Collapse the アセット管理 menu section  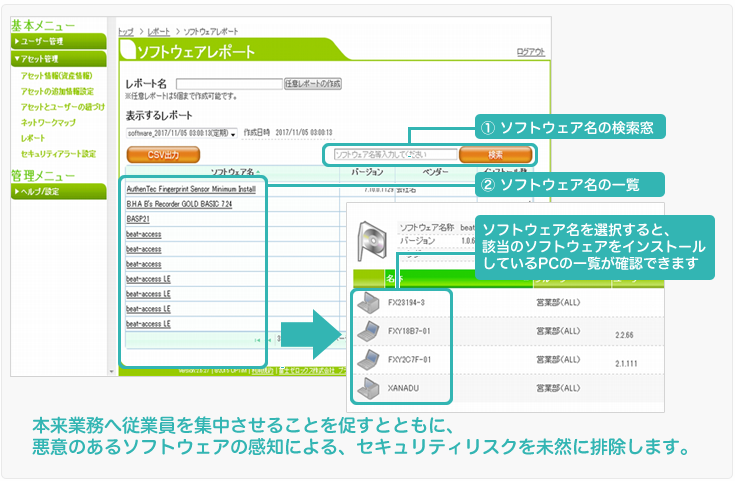point(58,59)
